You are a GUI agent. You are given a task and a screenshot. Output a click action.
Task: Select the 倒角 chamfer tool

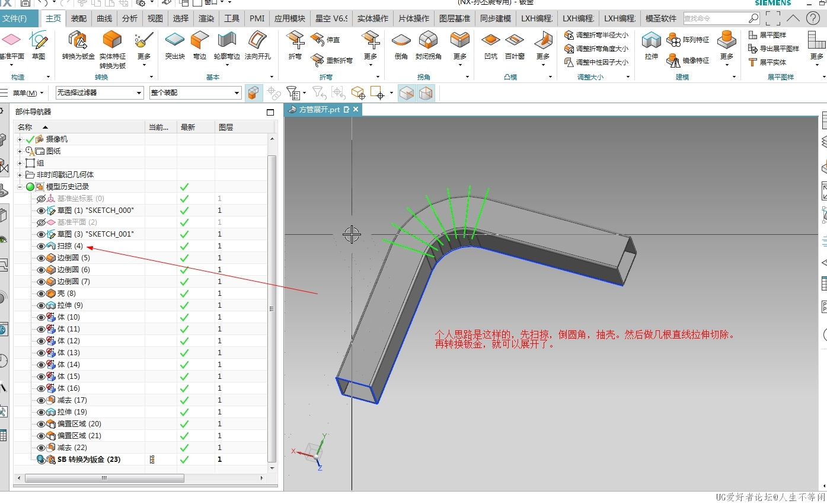401,46
